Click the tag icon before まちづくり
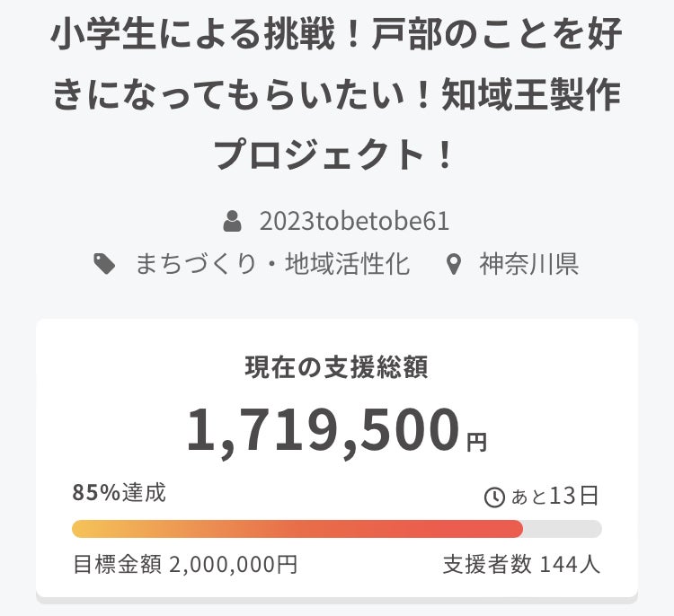 click(x=105, y=264)
